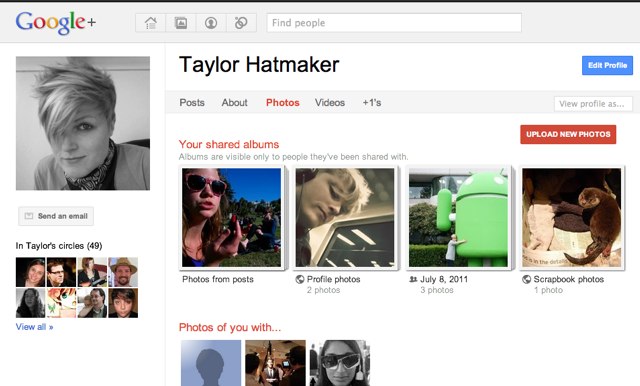Click the circle member wearing a straw hat

[123, 272]
